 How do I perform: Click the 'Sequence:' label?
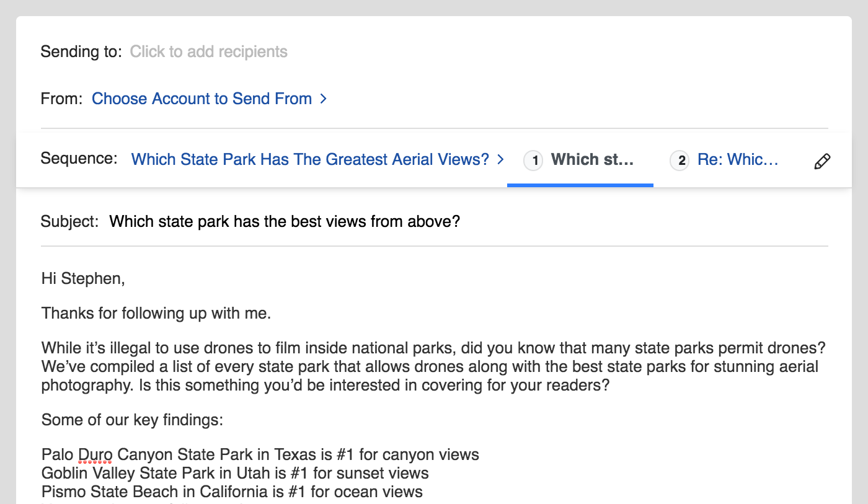pyautogui.click(x=79, y=159)
